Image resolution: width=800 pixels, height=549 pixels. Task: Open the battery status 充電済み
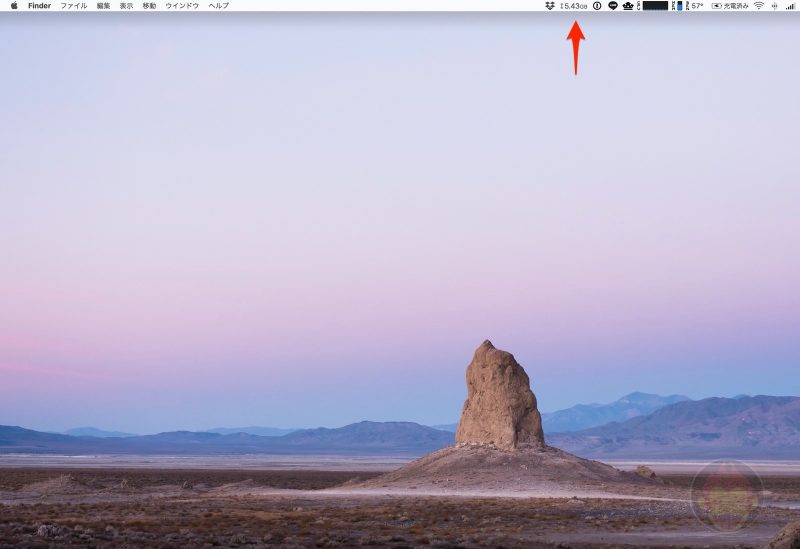click(730, 6)
